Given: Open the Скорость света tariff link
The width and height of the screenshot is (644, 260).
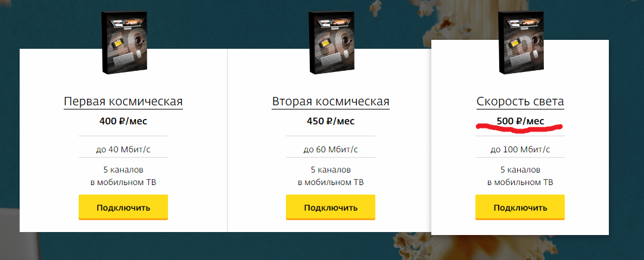Looking at the screenshot, I should 520,101.
